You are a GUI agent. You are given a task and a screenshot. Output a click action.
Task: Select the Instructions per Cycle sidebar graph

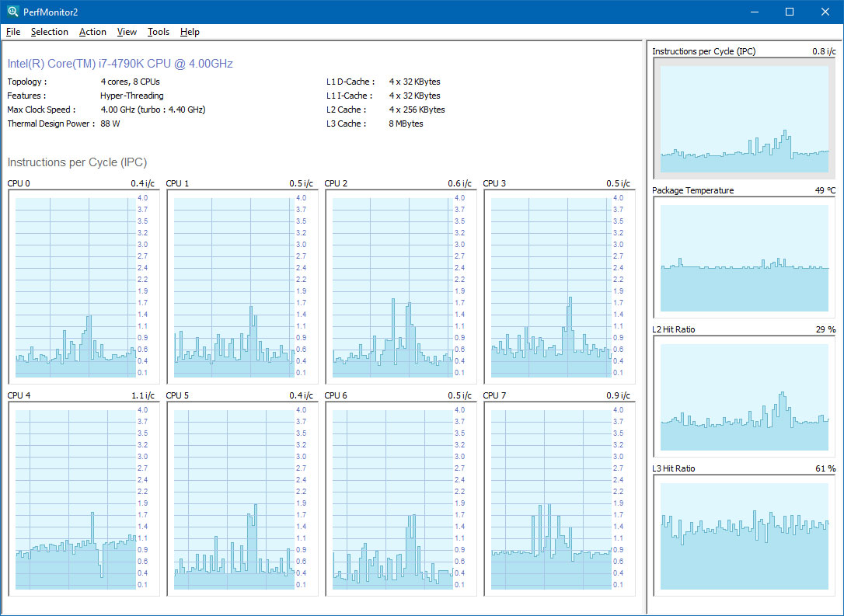(x=745, y=119)
